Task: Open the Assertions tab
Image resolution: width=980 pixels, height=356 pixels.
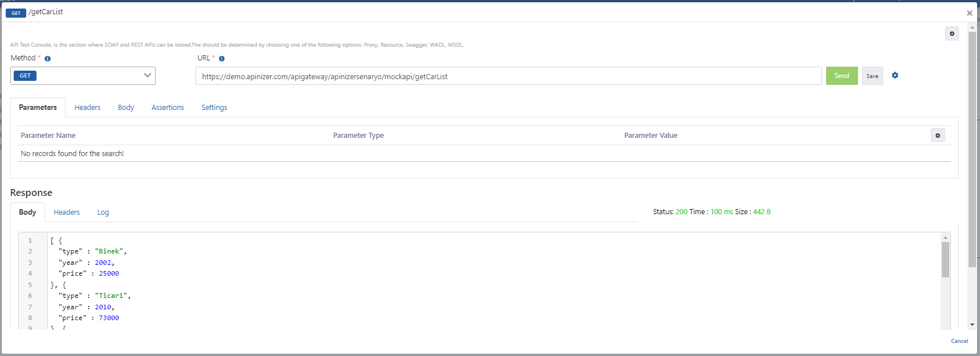Action: pyautogui.click(x=168, y=107)
